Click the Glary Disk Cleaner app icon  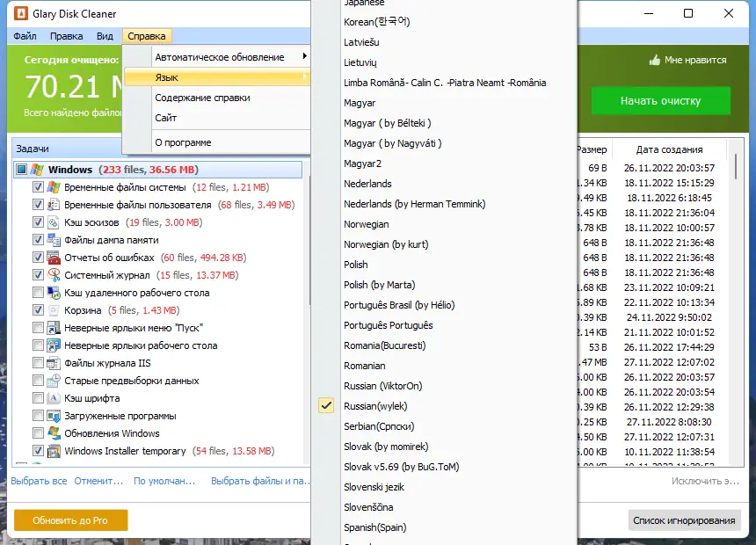(x=21, y=13)
